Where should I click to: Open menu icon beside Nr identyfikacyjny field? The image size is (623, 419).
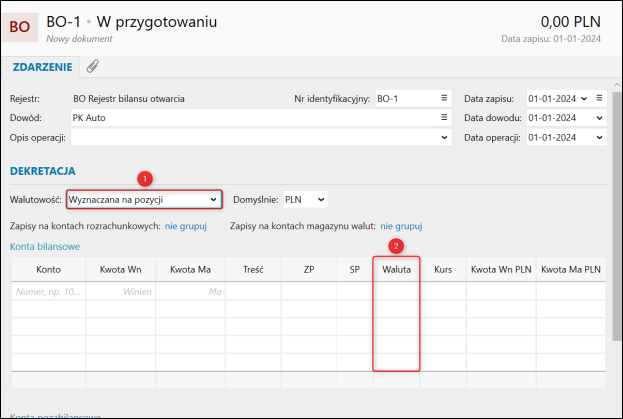click(444, 98)
